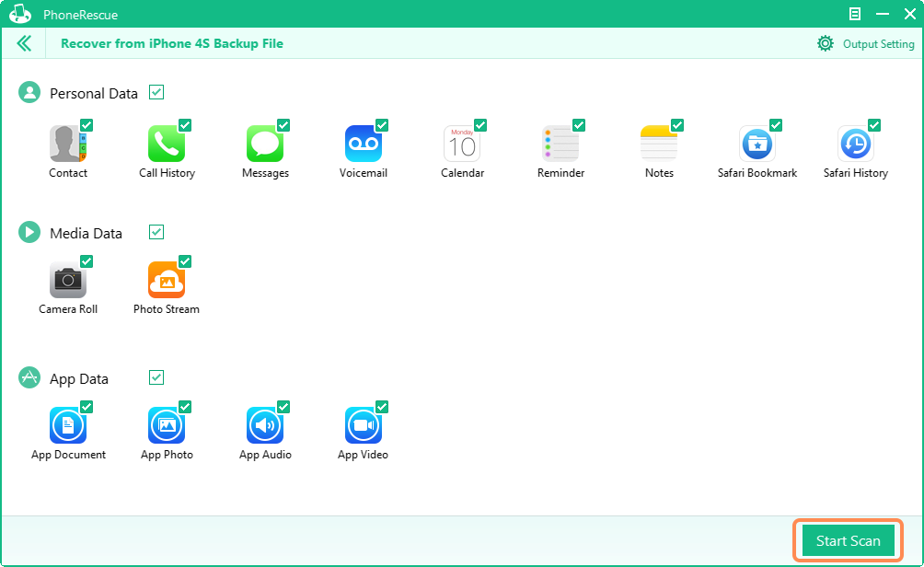Screen dimensions: 924x567
Task: Click the Media Data play icon
Action: 29,232
